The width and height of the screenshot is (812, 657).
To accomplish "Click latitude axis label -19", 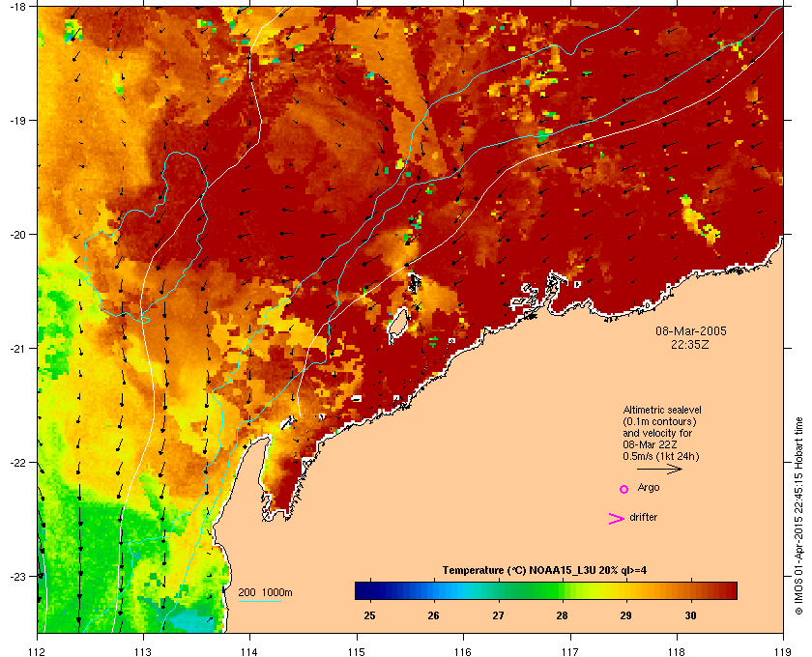I will click(x=17, y=120).
